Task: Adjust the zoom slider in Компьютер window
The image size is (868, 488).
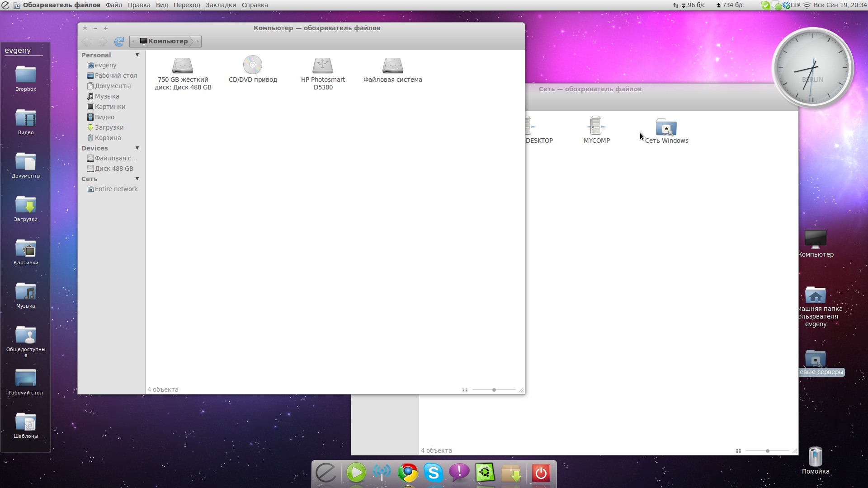Action: [x=494, y=390]
